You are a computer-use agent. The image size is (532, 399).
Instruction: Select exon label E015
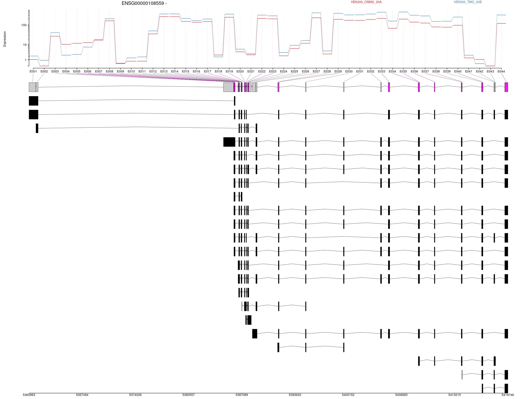[x=186, y=71]
